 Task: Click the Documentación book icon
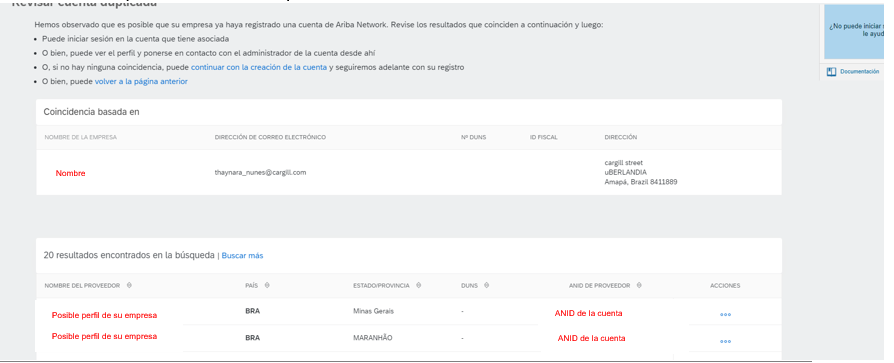(831, 72)
